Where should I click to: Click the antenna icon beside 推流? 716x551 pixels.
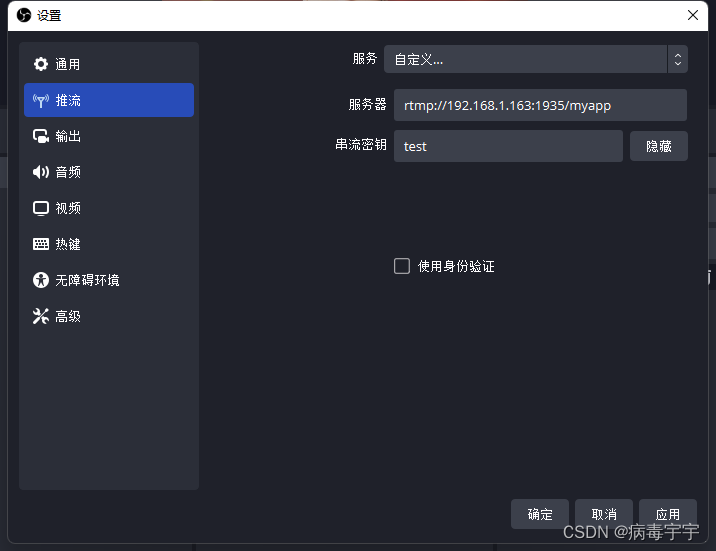coord(41,100)
